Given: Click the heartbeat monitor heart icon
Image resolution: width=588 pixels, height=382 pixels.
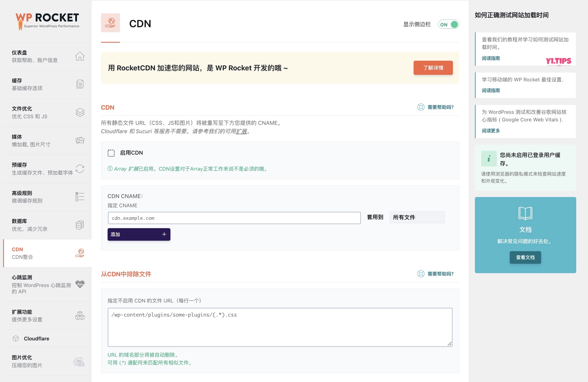Looking at the screenshot, I should pyautogui.click(x=80, y=284).
